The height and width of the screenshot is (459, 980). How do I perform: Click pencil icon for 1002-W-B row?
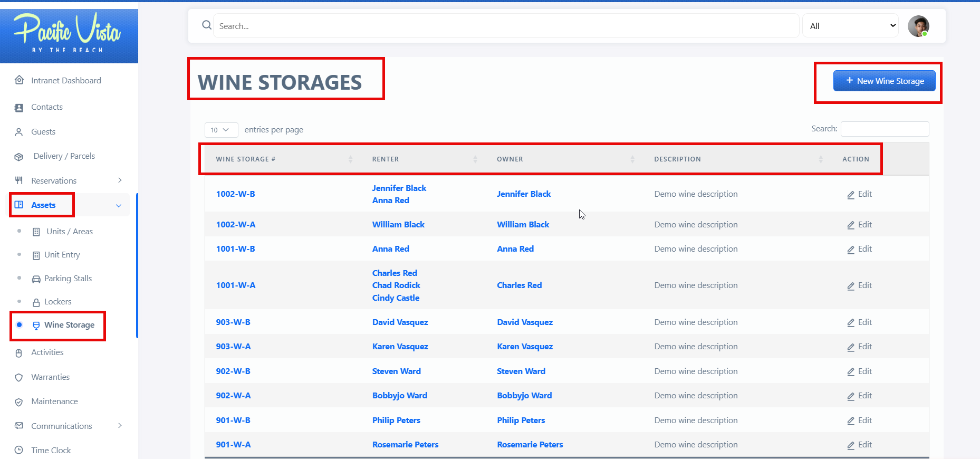tap(851, 195)
